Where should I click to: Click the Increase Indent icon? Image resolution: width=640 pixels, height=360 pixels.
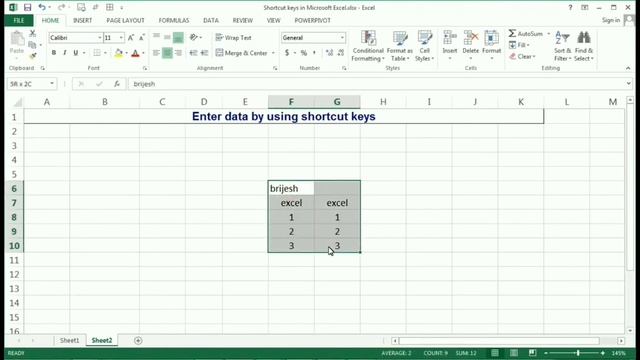pos(204,53)
